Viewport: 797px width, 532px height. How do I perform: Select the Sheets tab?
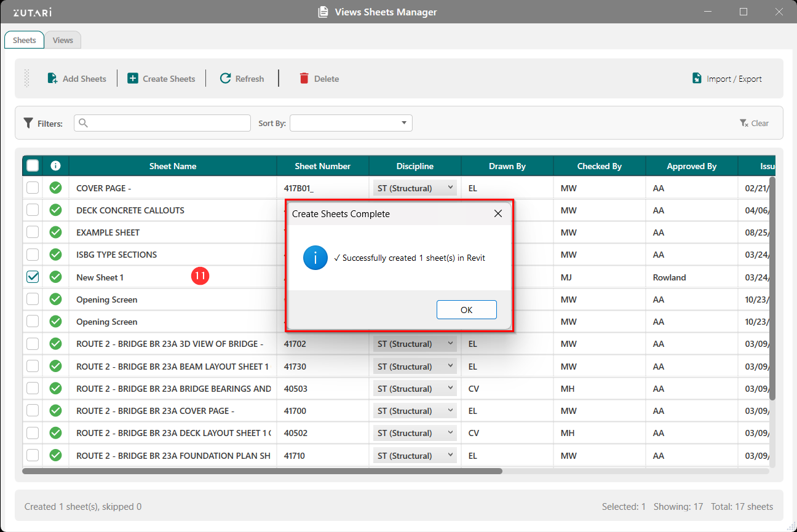[25, 40]
